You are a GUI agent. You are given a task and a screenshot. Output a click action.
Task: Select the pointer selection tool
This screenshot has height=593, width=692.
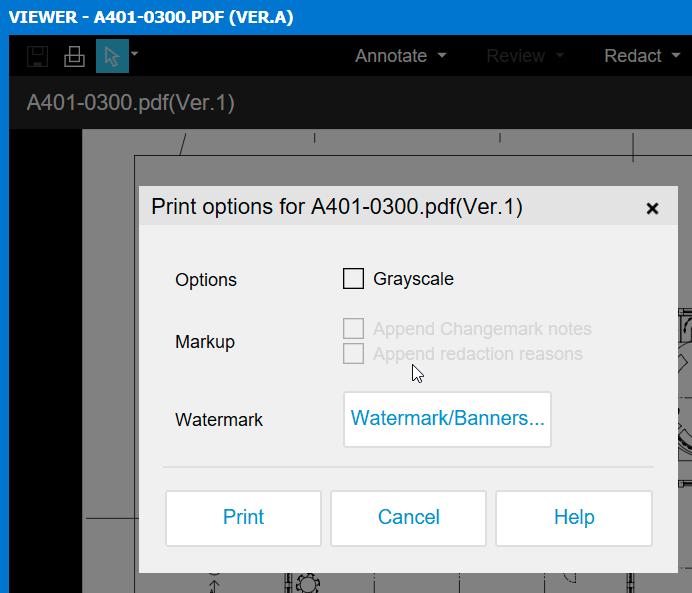tap(112, 56)
